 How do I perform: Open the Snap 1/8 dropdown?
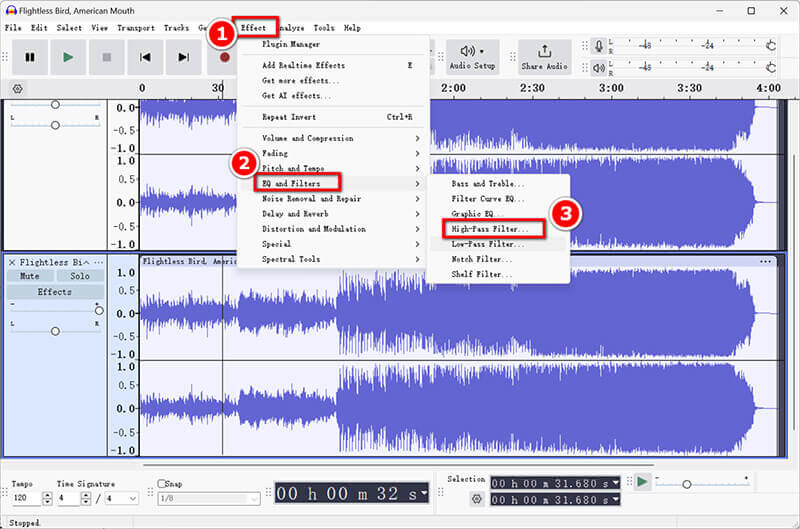click(x=209, y=498)
